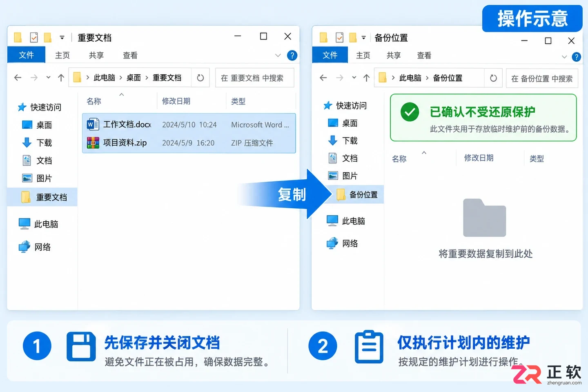Focus the 在 重要文档 中搜索 search box
588x392 pixels.
pos(254,78)
